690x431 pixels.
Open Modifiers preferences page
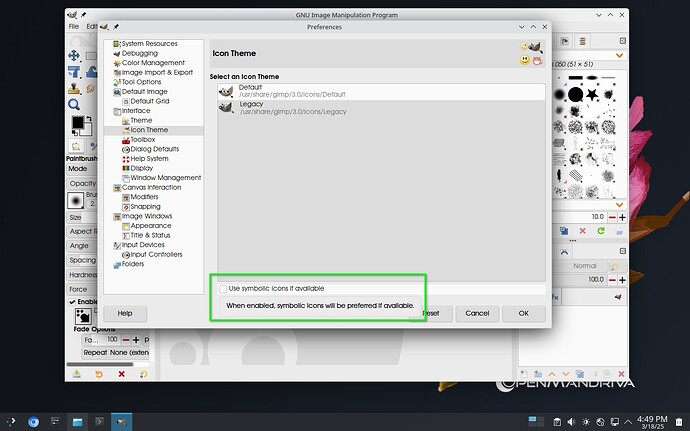pos(144,197)
